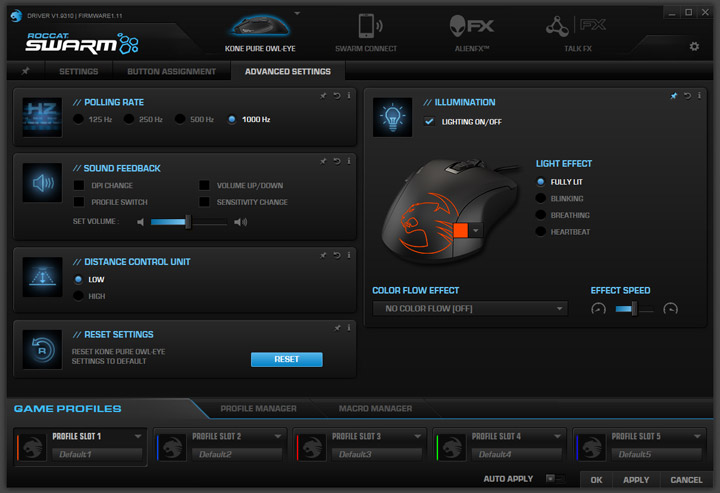Show info for Reset Settings panel
This screenshot has width=720, height=493.
pos(349,328)
